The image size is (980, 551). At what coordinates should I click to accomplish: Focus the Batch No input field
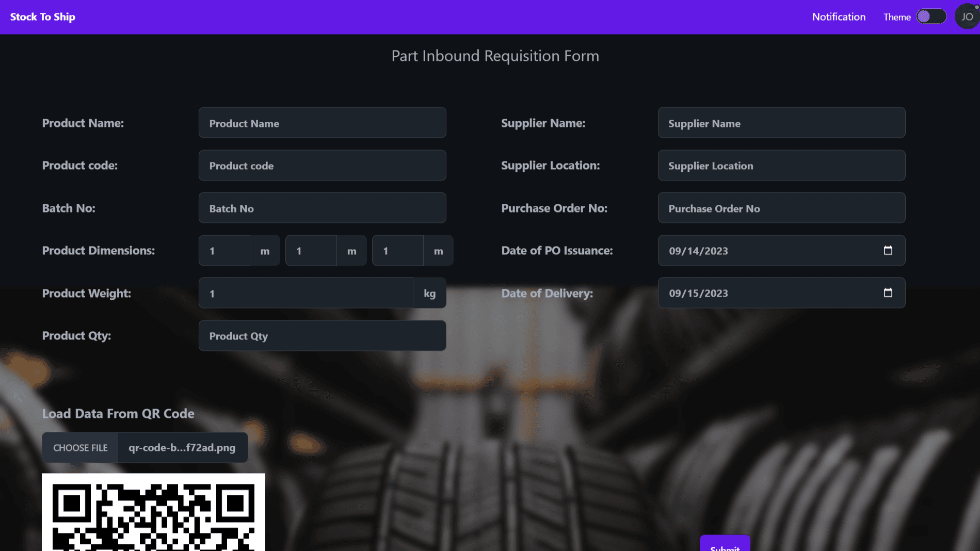(x=322, y=208)
